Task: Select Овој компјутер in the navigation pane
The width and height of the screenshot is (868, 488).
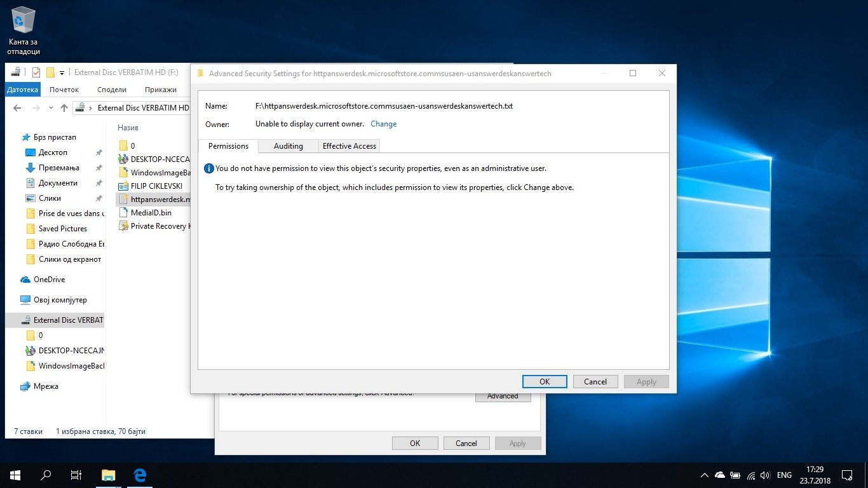Action: [53, 300]
